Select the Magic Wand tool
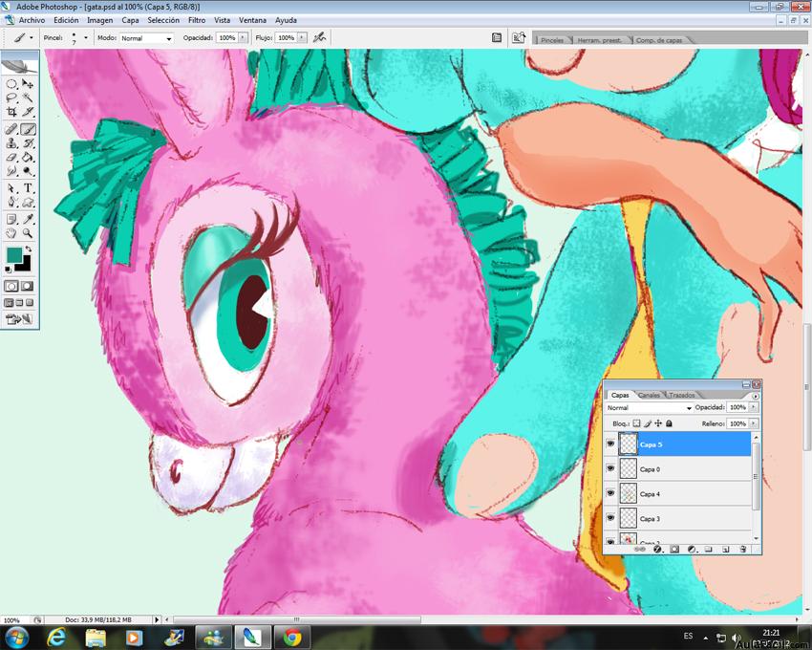 point(28,97)
